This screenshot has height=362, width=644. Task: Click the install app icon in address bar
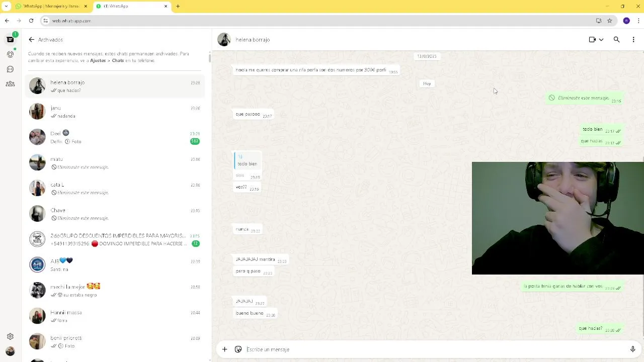(599, 21)
